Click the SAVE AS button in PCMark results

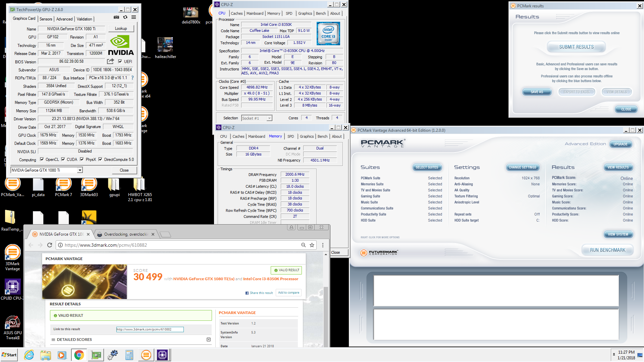tap(537, 92)
